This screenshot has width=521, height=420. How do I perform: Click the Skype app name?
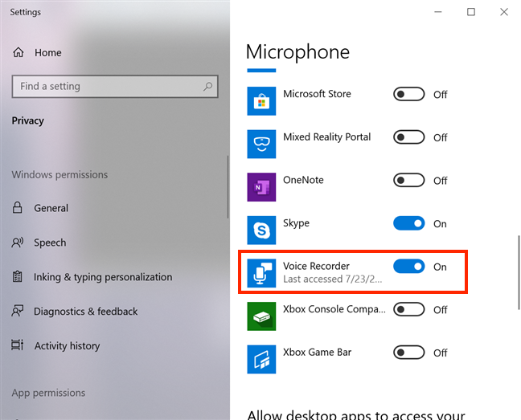296,223
